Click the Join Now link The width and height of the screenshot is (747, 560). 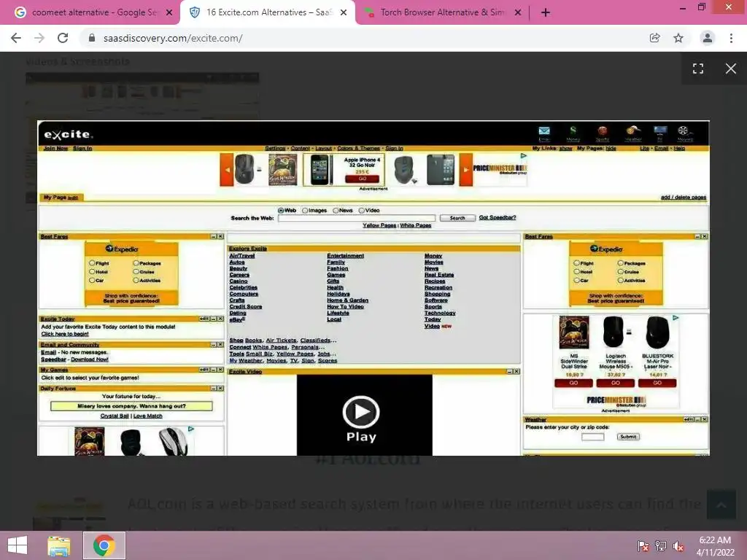click(x=55, y=148)
